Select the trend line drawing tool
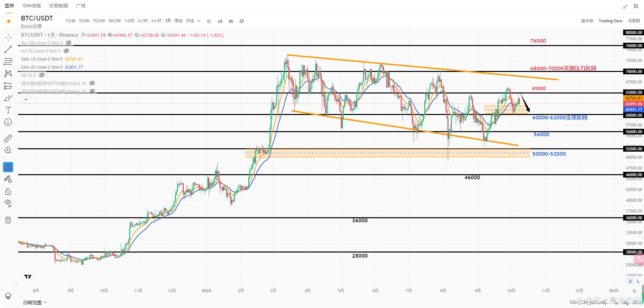Screen dimensions: 644x308 click(8, 49)
